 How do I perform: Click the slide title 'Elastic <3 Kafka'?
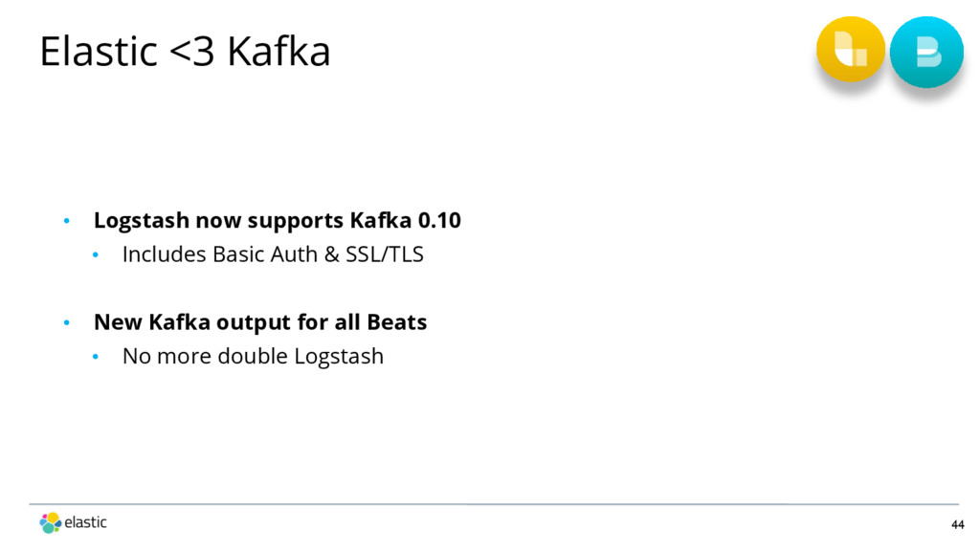click(x=185, y=52)
